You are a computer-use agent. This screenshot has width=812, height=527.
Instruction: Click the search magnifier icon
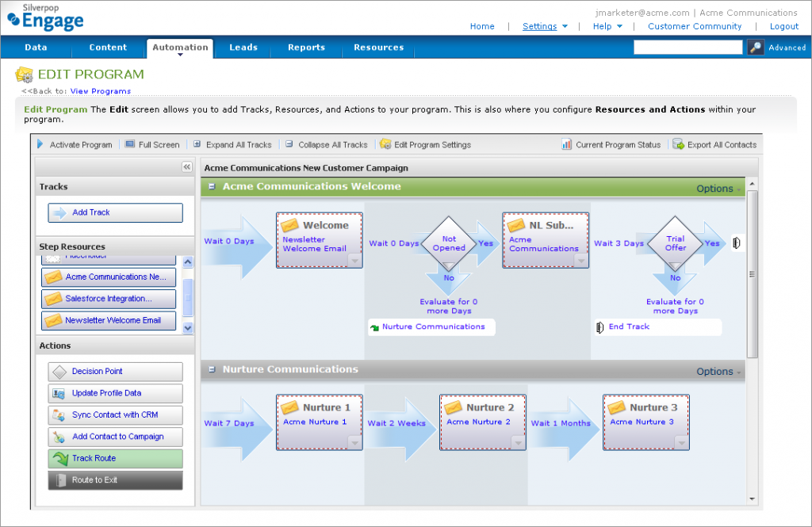pyautogui.click(x=756, y=48)
